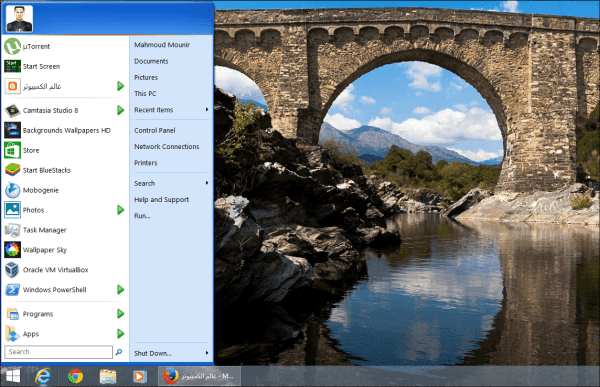This screenshot has height=387, width=600.
Task: Open Internet Explorer from taskbar
Action: pos(43,376)
